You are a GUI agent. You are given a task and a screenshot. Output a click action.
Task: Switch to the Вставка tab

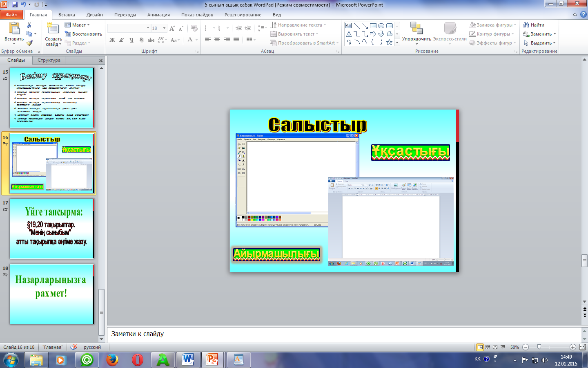67,15
